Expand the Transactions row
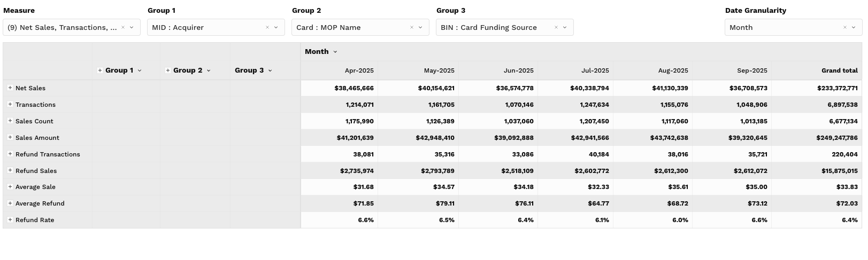 pos(10,105)
